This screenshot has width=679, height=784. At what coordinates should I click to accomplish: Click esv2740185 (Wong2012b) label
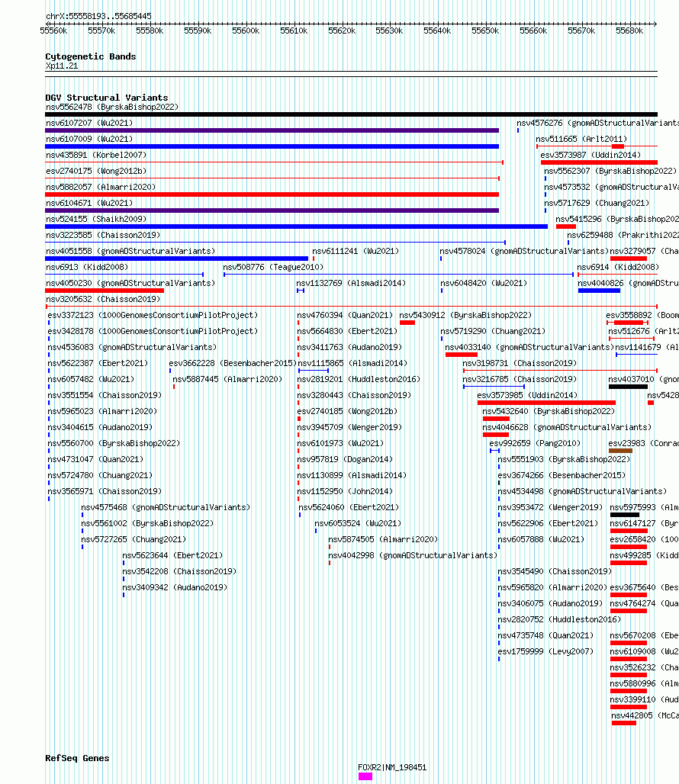click(x=347, y=411)
